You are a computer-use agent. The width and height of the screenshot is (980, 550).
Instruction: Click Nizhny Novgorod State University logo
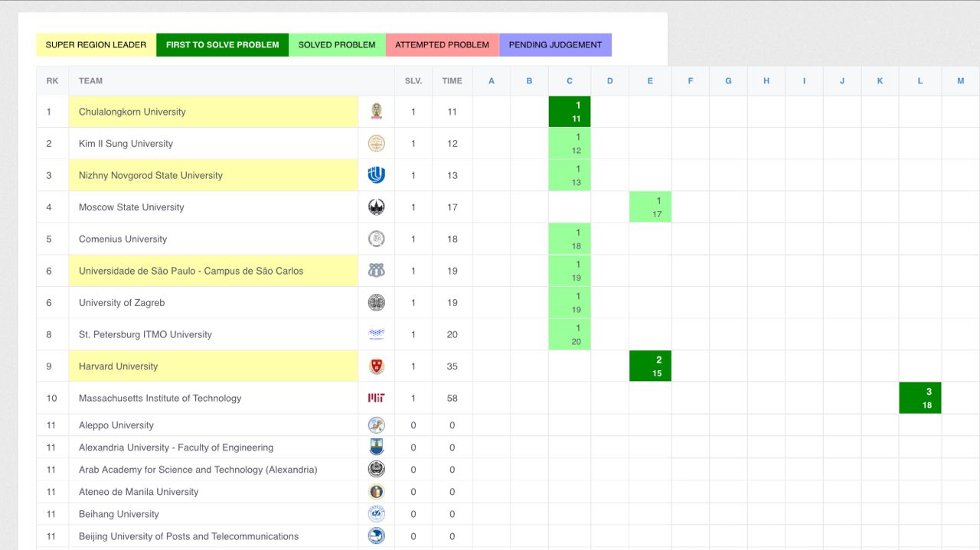point(376,175)
